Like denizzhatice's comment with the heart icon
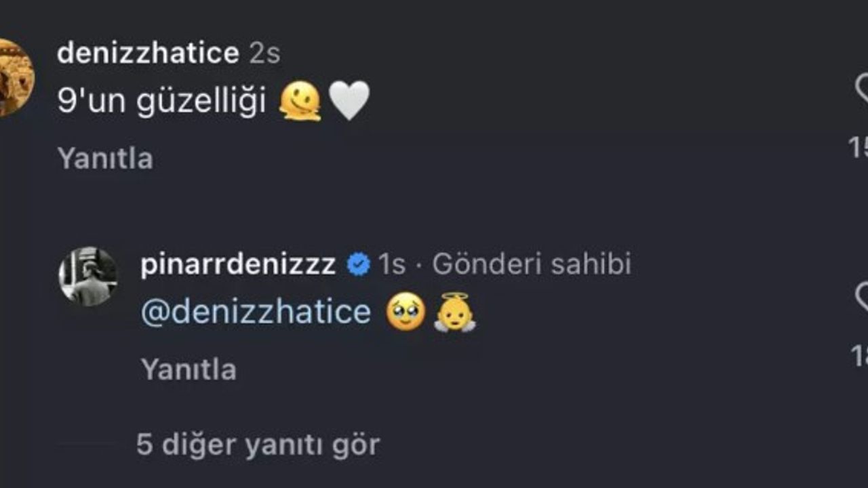Screen dimensions: 868x488 pyautogui.click(x=862, y=89)
